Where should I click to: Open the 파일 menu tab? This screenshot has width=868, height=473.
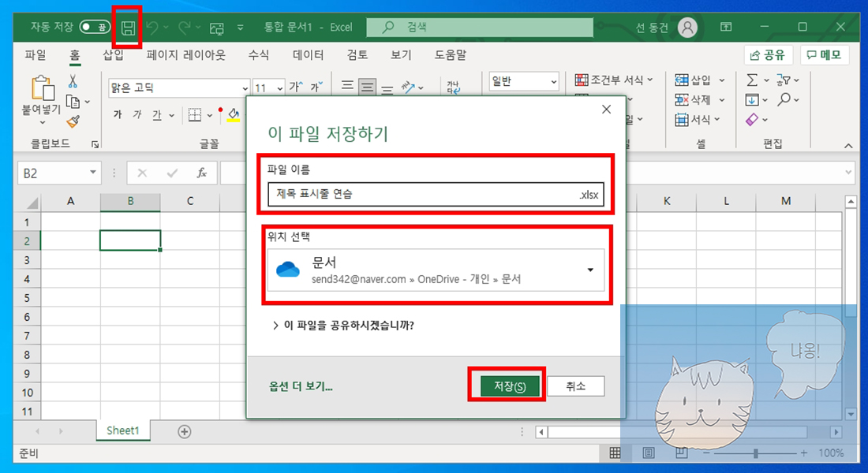[x=36, y=54]
